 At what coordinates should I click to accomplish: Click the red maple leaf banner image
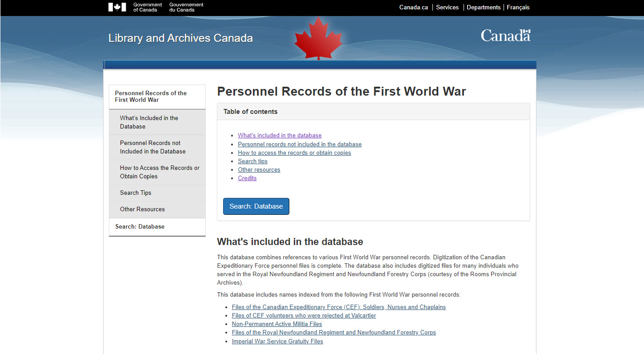(x=318, y=39)
